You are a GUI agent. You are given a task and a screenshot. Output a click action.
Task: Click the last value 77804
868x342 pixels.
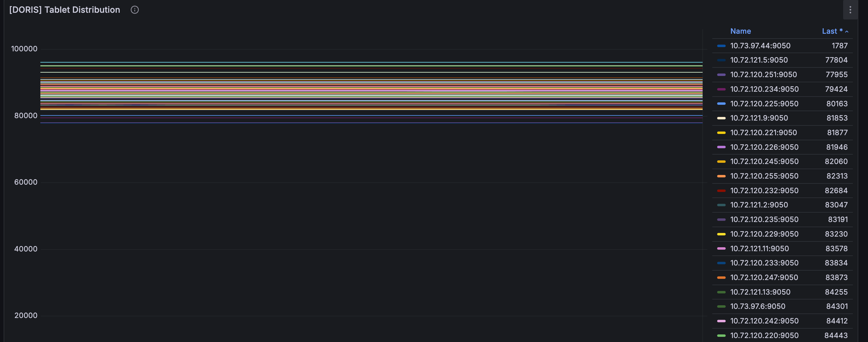[836, 60]
